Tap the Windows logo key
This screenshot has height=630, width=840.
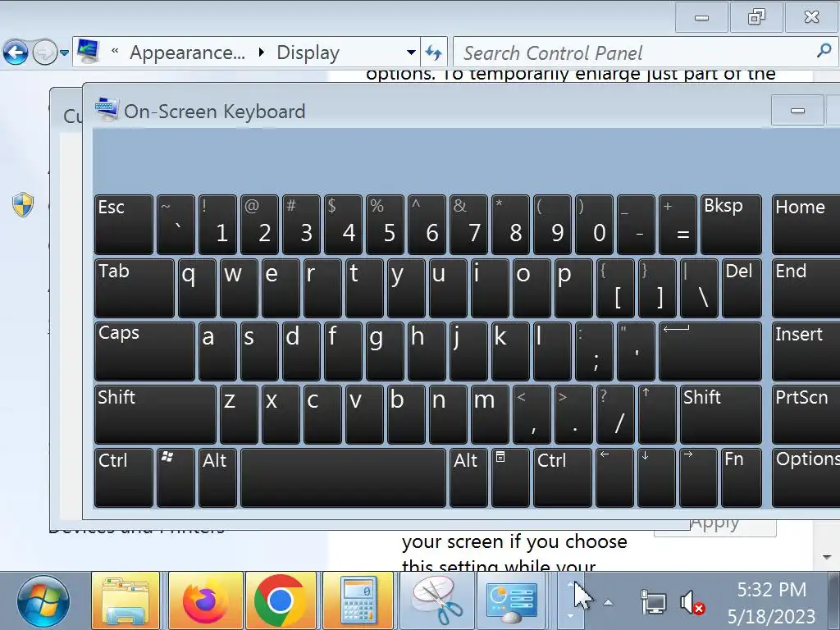click(176, 478)
